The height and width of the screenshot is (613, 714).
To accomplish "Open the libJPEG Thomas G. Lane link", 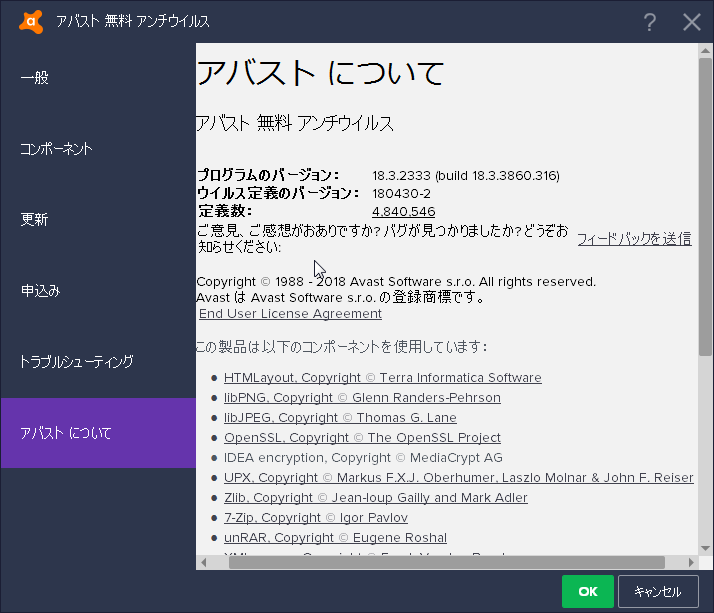I will pos(340,418).
